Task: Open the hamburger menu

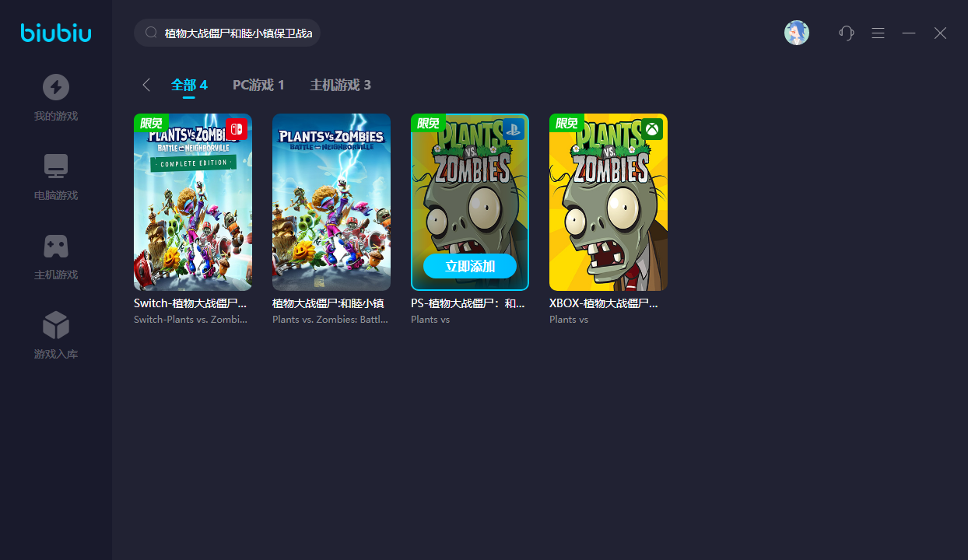Action: (878, 33)
